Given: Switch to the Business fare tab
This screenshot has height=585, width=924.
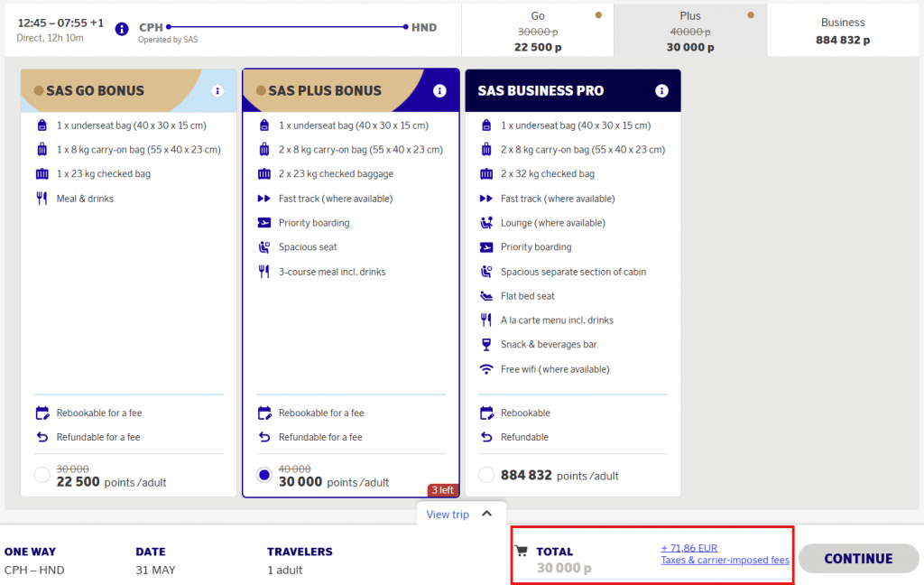Looking at the screenshot, I should pos(842,31).
